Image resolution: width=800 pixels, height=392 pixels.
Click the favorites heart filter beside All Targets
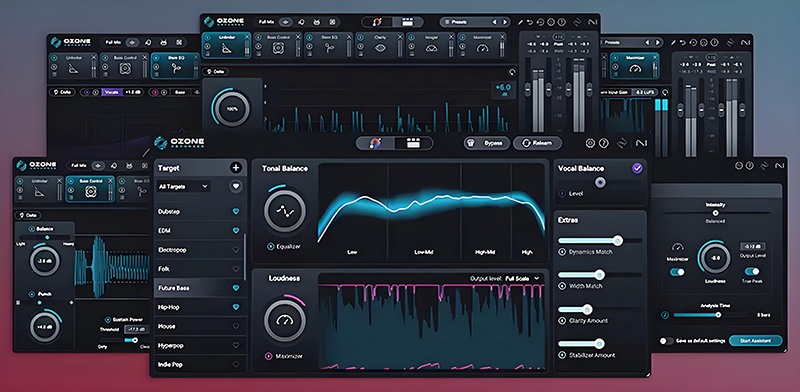pos(235,186)
